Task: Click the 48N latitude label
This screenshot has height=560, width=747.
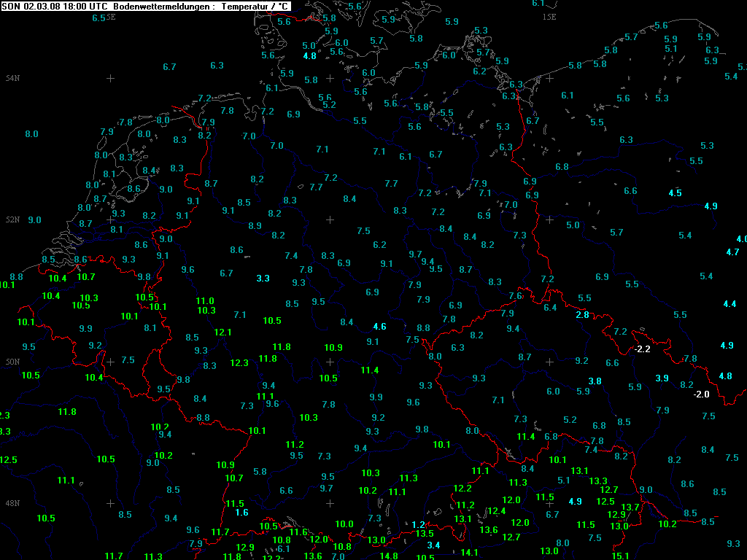Action: (x=12, y=503)
